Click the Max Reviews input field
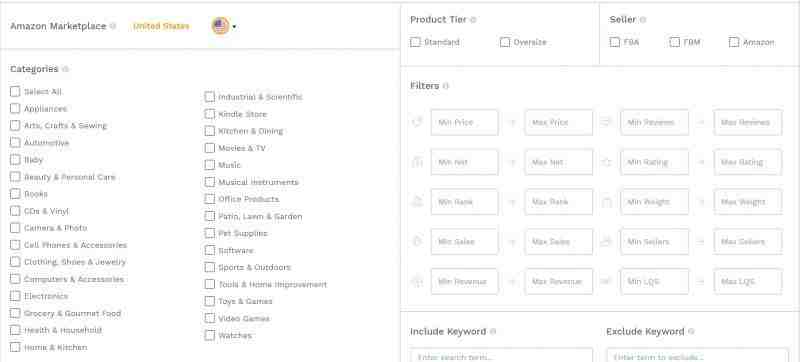 coord(748,122)
